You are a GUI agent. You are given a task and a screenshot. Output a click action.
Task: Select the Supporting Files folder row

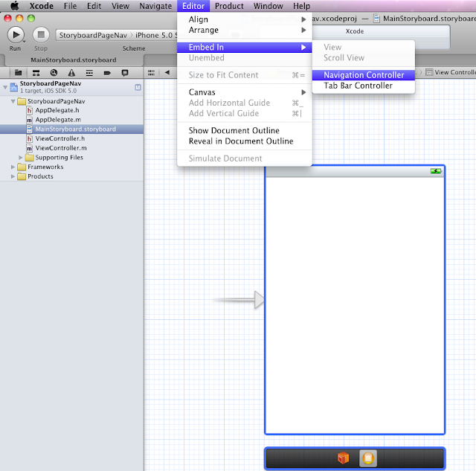71,157
